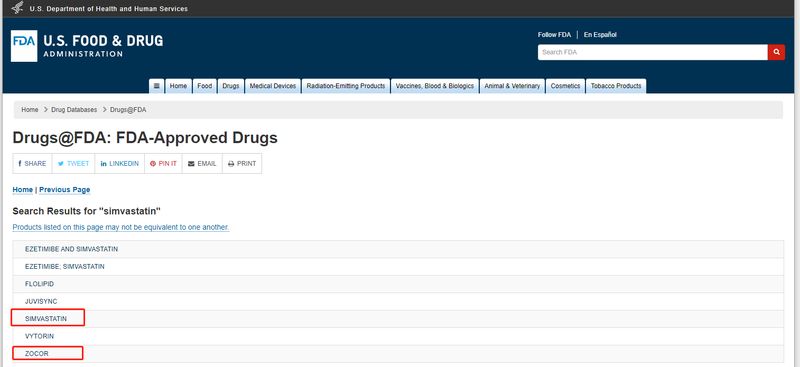
Task: Click the Previous Page link
Action: point(65,190)
